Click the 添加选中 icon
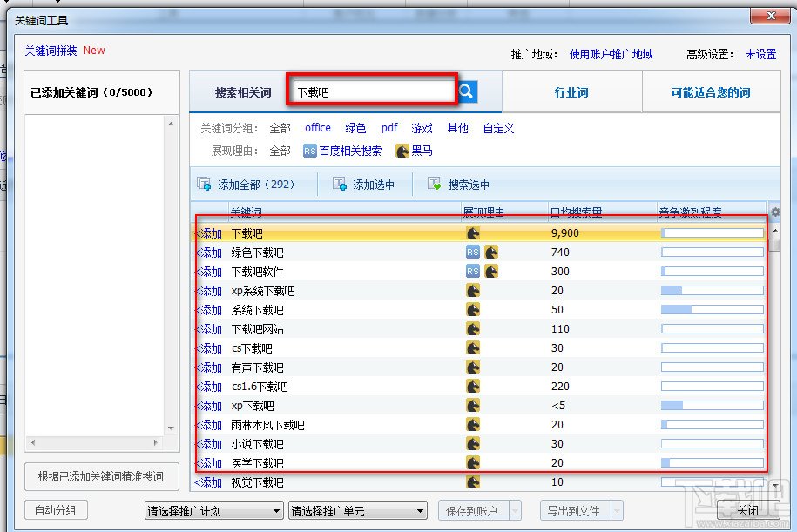Image resolution: width=797 pixels, height=532 pixels. click(339, 184)
